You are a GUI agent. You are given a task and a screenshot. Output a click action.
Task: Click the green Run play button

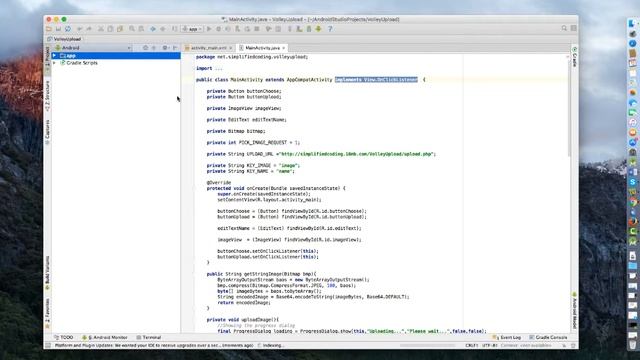point(209,29)
